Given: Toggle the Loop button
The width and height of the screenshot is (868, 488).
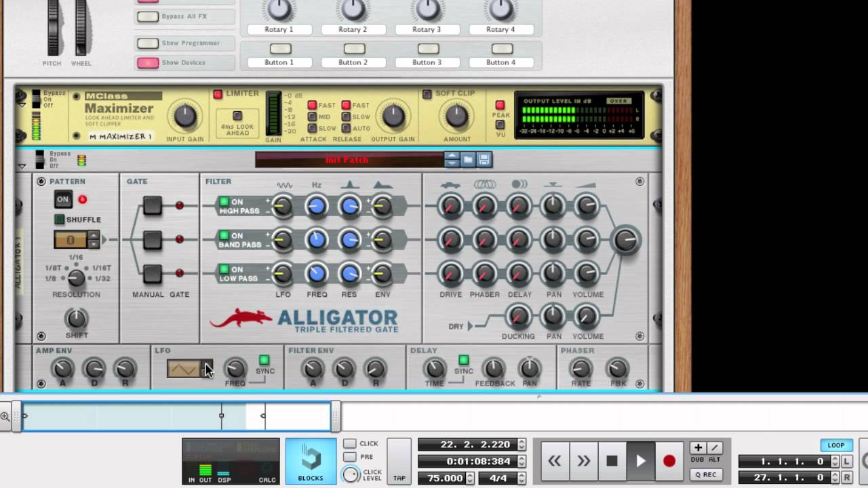Looking at the screenshot, I should pos(836,445).
